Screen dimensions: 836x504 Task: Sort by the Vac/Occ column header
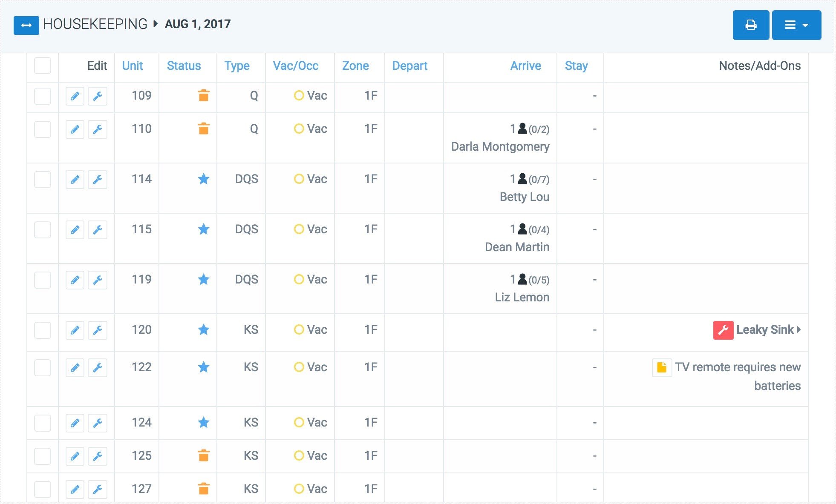pyautogui.click(x=296, y=66)
